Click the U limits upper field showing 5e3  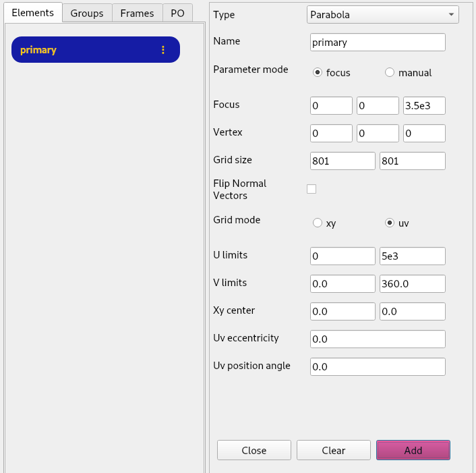pyautogui.click(x=412, y=256)
